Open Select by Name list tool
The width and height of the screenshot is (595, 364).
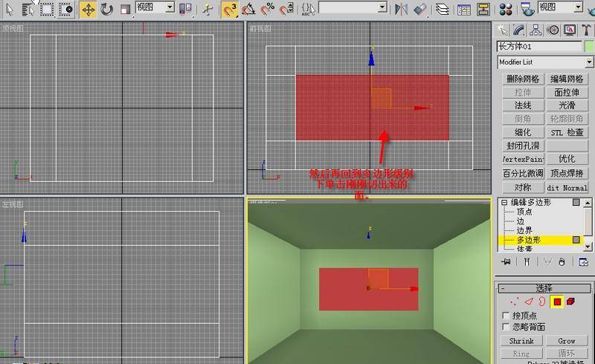[x=28, y=10]
